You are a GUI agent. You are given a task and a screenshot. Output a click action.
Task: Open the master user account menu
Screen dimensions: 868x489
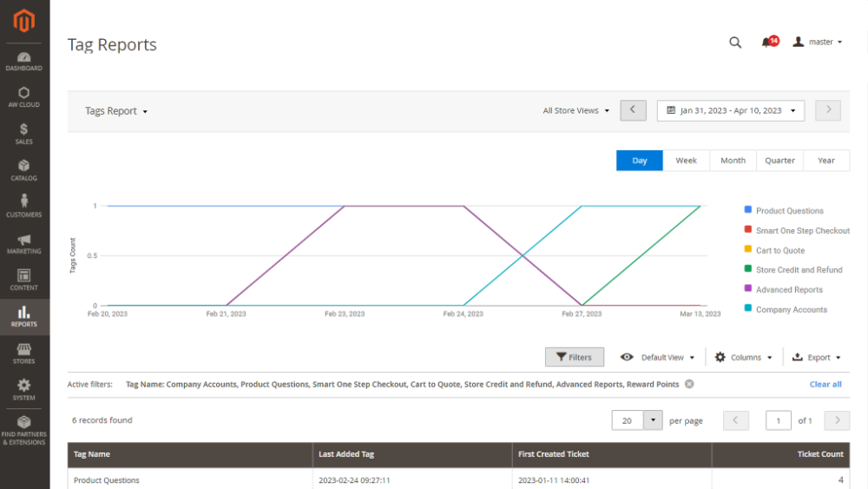click(x=818, y=42)
